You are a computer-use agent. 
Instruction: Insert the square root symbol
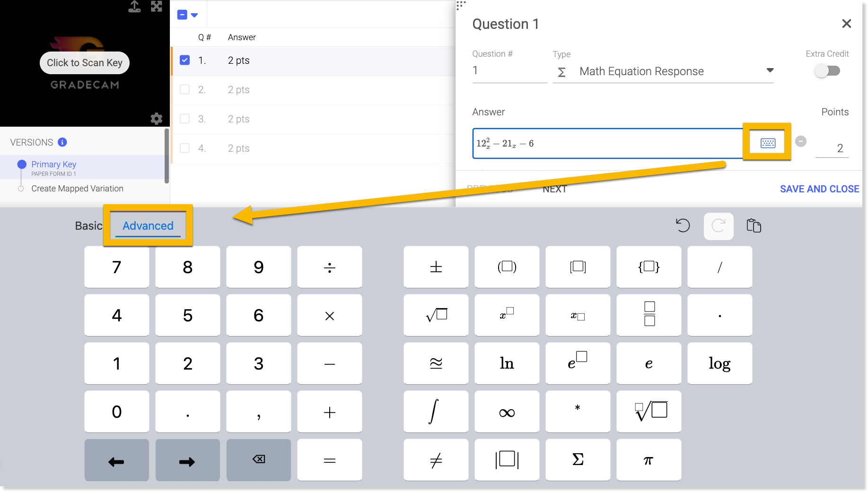pyautogui.click(x=436, y=315)
